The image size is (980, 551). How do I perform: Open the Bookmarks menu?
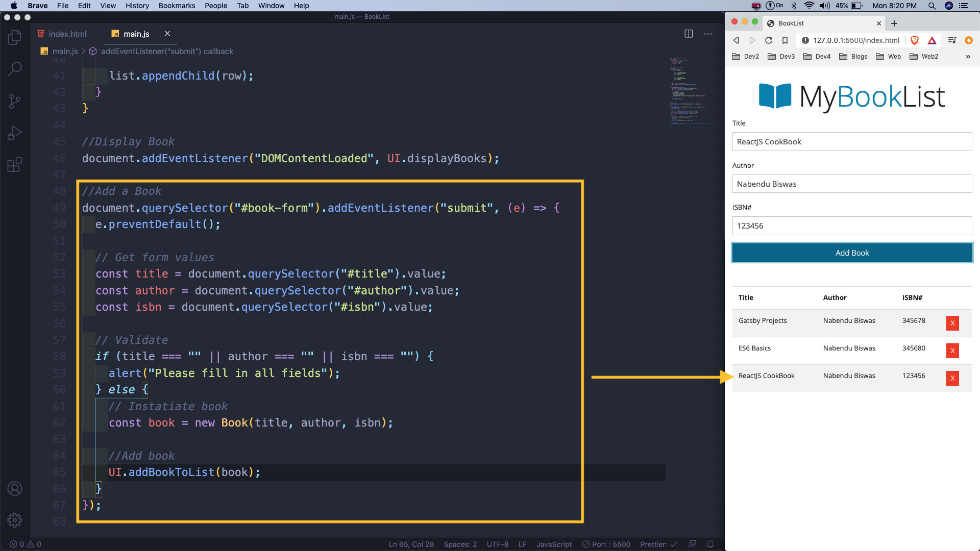pyautogui.click(x=177, y=6)
